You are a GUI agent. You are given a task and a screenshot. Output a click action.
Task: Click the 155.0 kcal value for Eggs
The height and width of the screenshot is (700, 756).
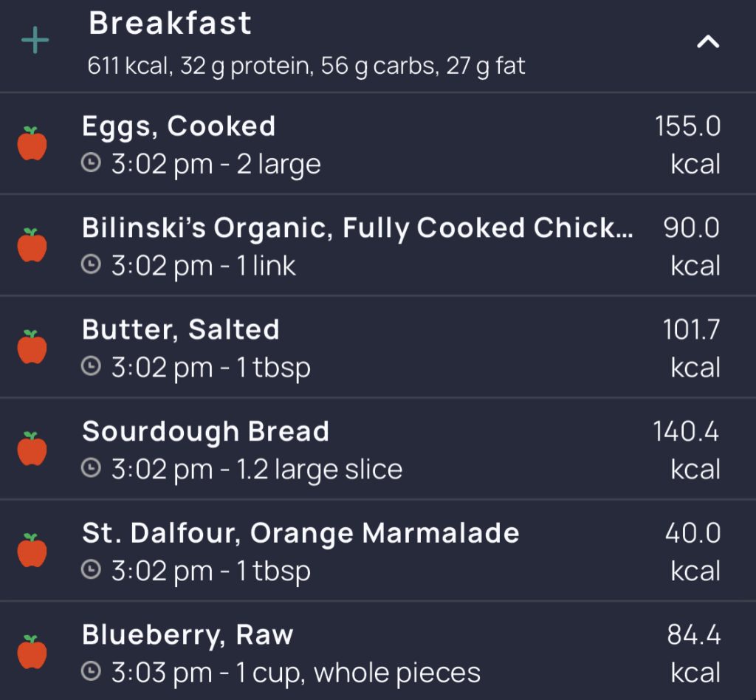coord(687,126)
